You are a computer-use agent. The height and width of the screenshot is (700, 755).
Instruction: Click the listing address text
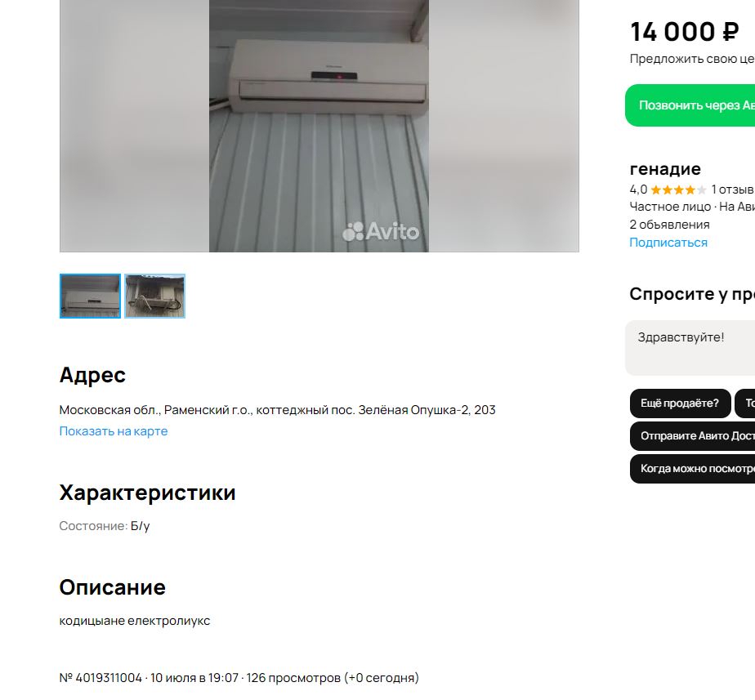(x=277, y=410)
